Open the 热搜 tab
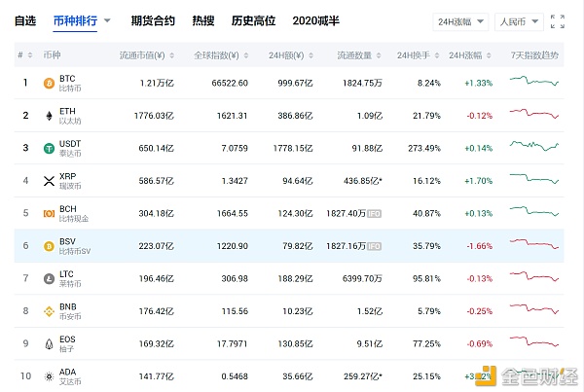The image size is (584, 392). click(203, 20)
